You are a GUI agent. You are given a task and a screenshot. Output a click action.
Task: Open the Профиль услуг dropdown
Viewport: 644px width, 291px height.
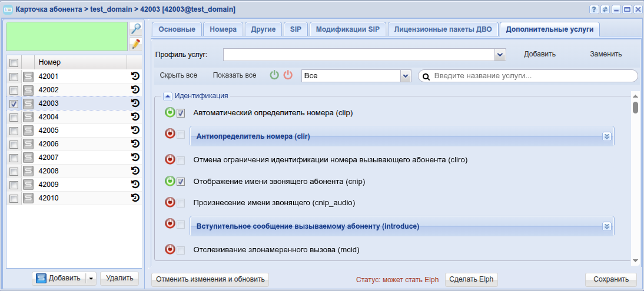tap(500, 55)
